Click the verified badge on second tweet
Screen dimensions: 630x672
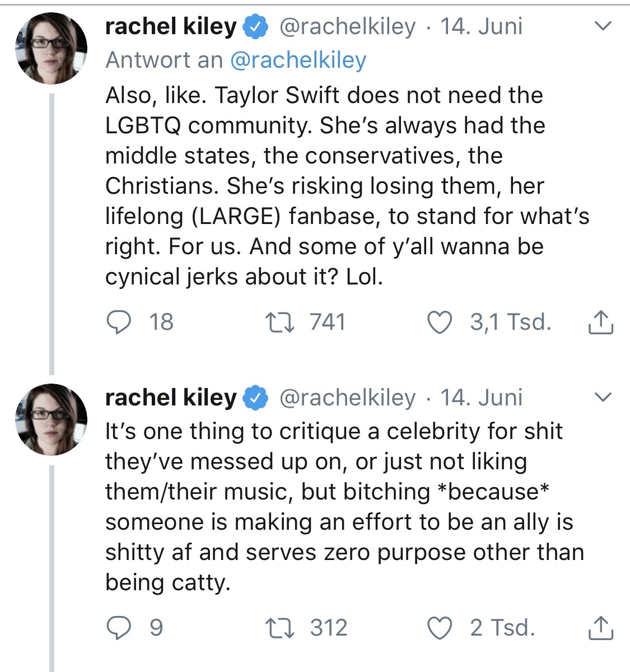[x=255, y=398]
